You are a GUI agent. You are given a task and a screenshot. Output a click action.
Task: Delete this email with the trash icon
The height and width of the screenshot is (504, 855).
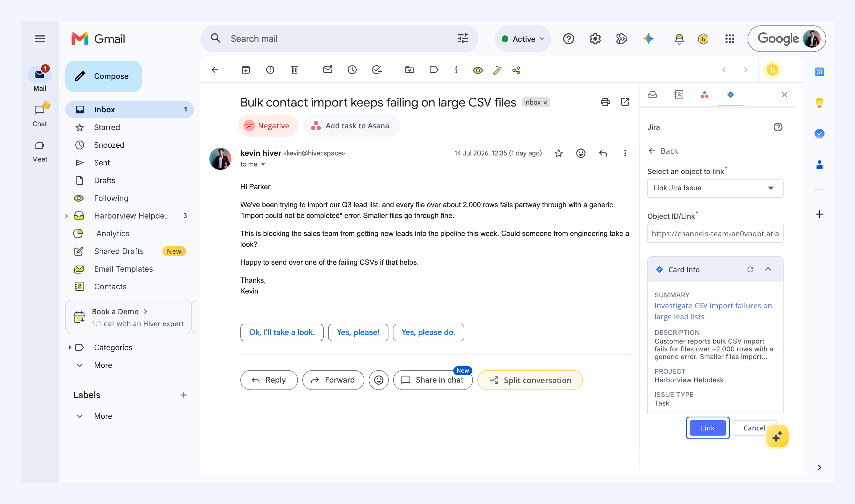click(x=294, y=70)
